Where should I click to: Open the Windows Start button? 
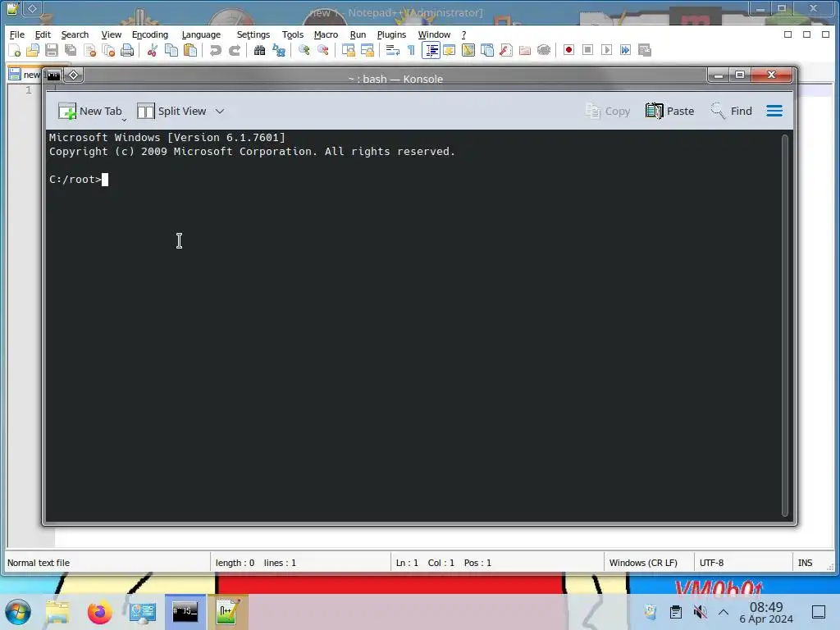tap(18, 612)
